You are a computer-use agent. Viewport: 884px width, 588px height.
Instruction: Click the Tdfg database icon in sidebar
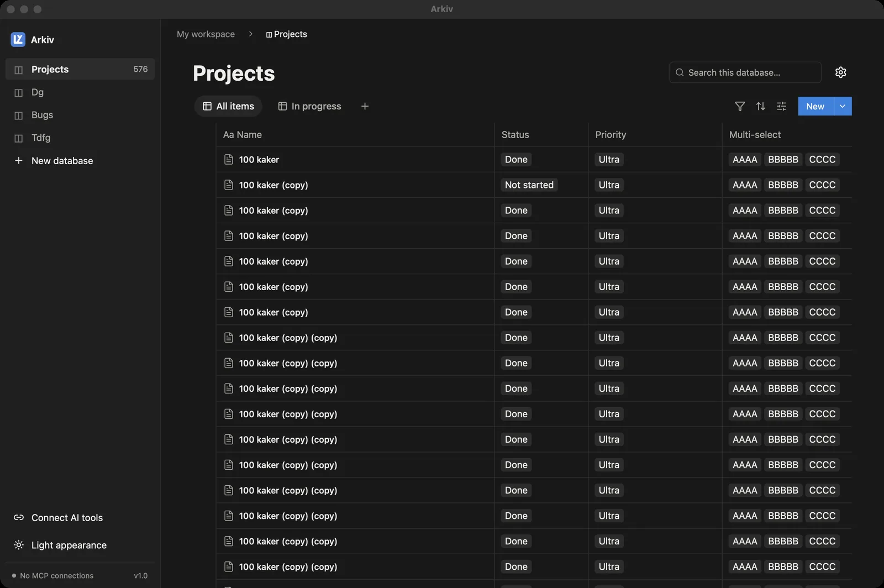(x=19, y=138)
